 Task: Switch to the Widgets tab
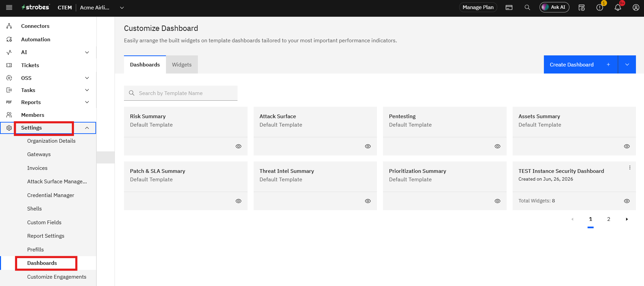click(182, 64)
